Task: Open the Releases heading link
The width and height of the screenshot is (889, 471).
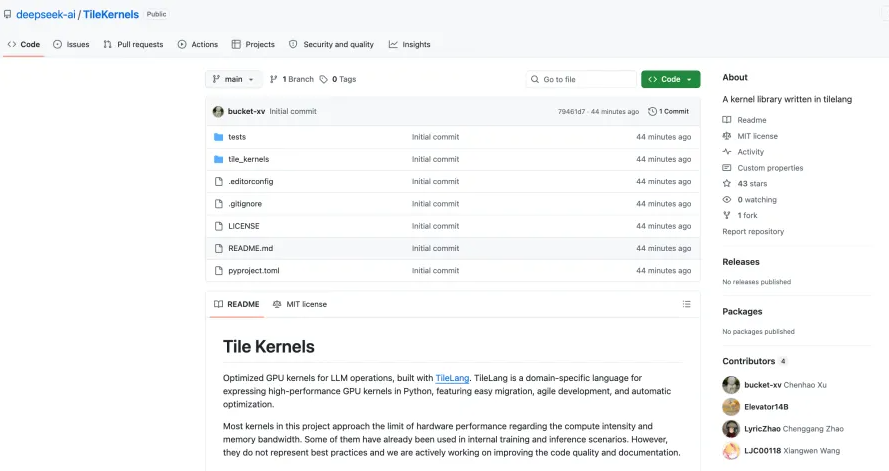Action: pyautogui.click(x=740, y=262)
